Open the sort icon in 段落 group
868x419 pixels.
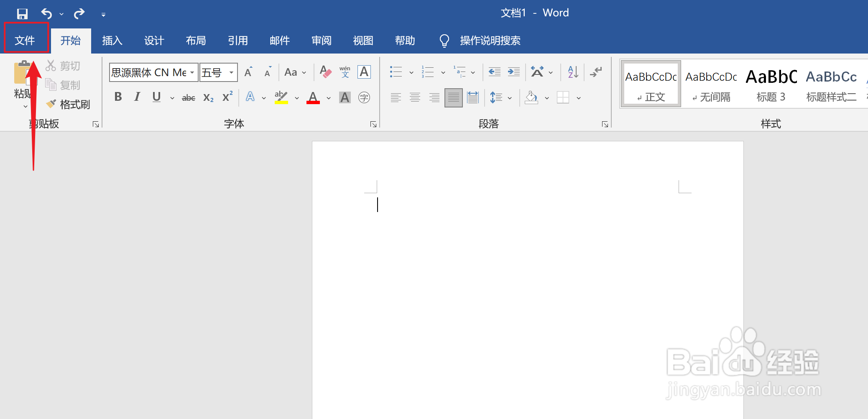[572, 72]
